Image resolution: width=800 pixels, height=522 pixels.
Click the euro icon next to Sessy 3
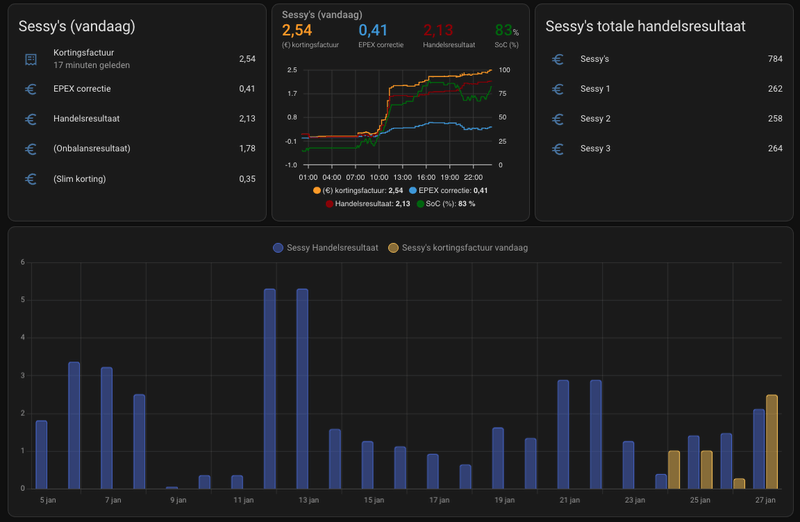pyautogui.click(x=558, y=149)
